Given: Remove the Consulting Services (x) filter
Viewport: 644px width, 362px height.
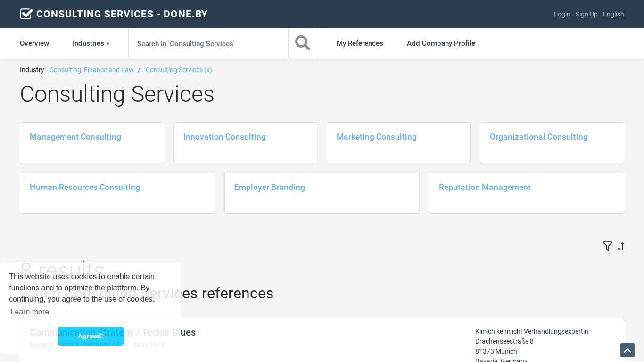Looking at the screenshot, I should [179, 70].
